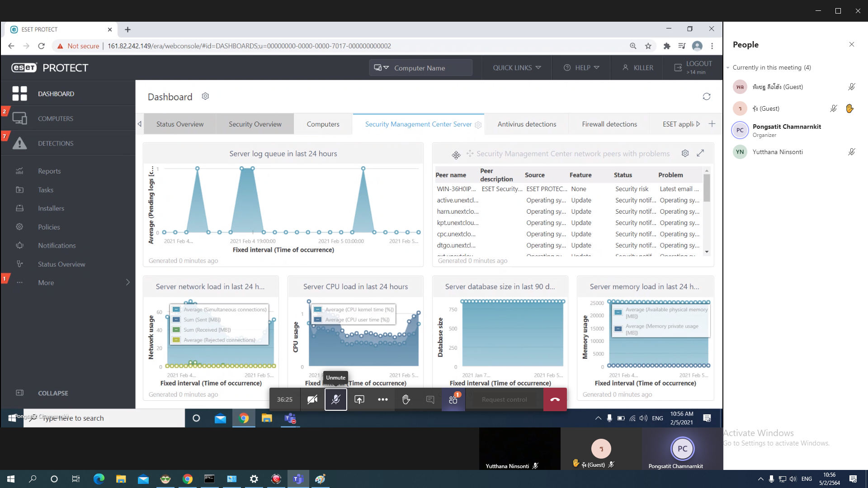Open new browser tab with plus button
This screenshot has height=488, width=868.
click(128, 29)
